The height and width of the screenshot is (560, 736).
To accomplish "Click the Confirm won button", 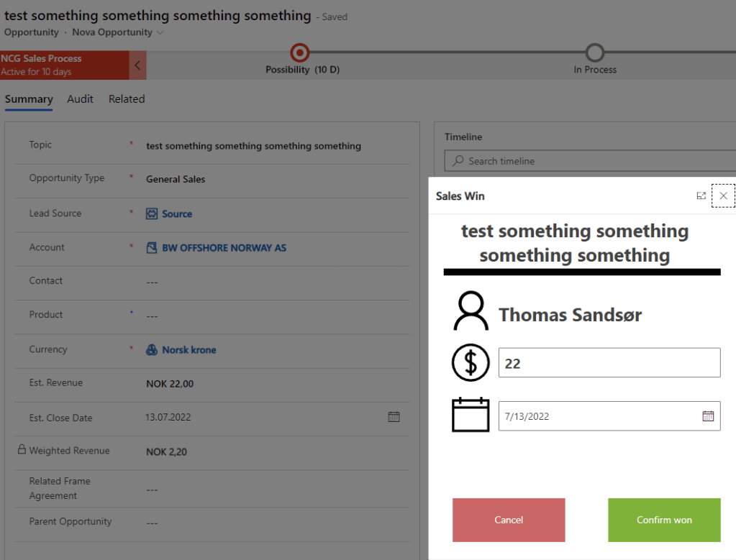I will [x=663, y=520].
